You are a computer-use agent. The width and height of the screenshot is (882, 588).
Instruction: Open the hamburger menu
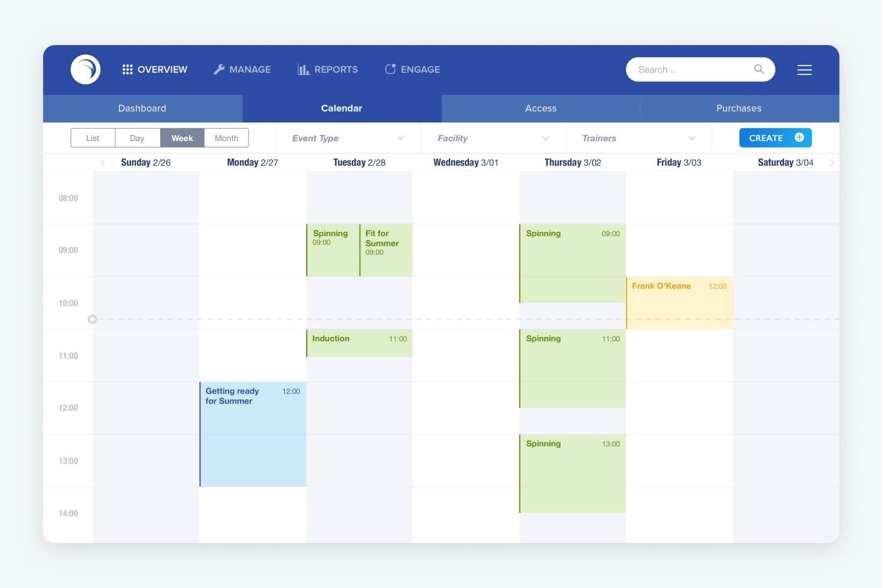coord(805,70)
